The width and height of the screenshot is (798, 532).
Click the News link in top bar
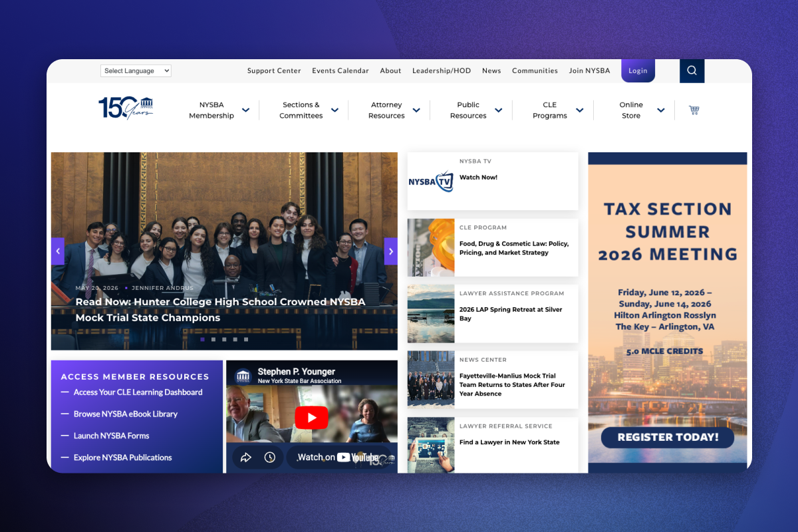(491, 70)
